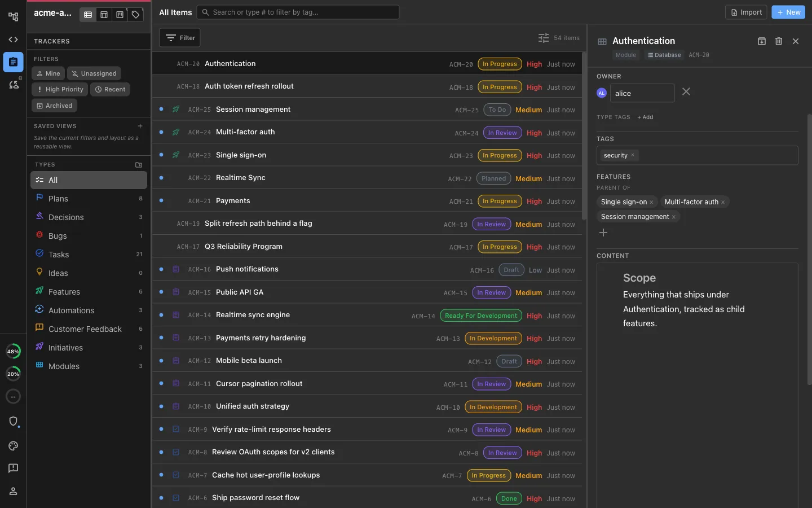Change Realtime Sync Planned status
This screenshot has width=812, height=508.
tap(493, 178)
